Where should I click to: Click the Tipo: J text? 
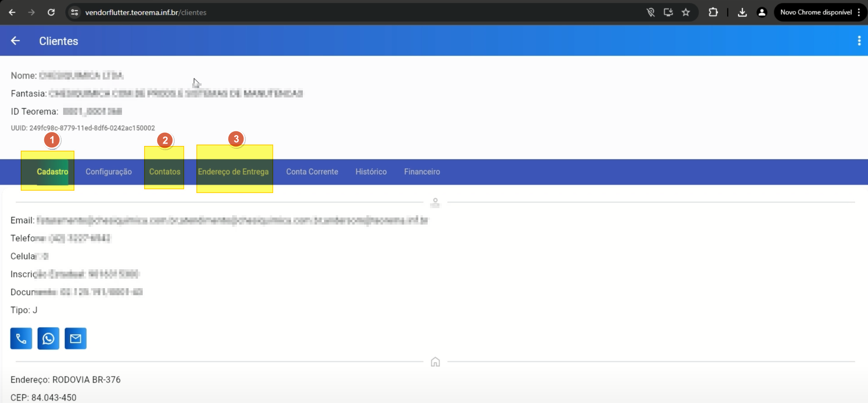click(x=24, y=310)
